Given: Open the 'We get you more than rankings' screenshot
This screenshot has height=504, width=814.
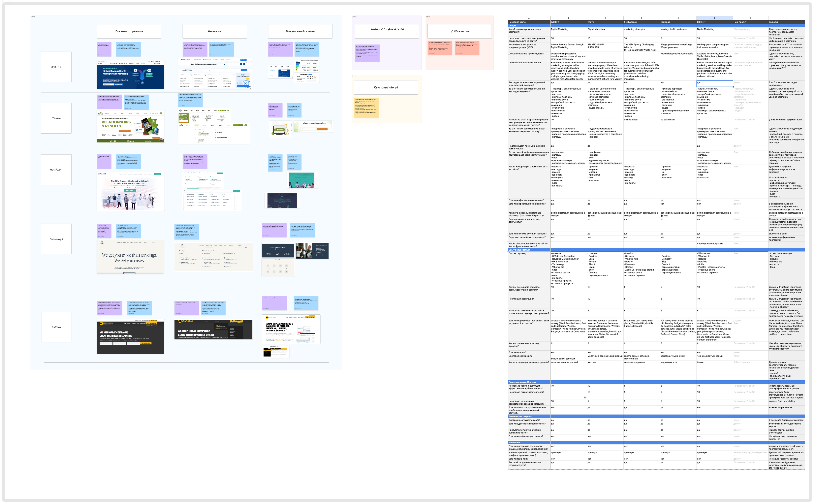Looking at the screenshot, I should 130,257.
